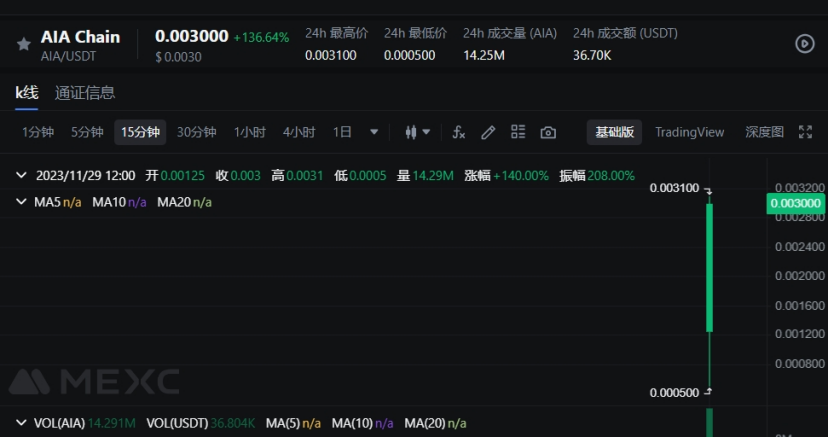Click the 24h 最高价 value 0.003100

pyautogui.click(x=331, y=55)
